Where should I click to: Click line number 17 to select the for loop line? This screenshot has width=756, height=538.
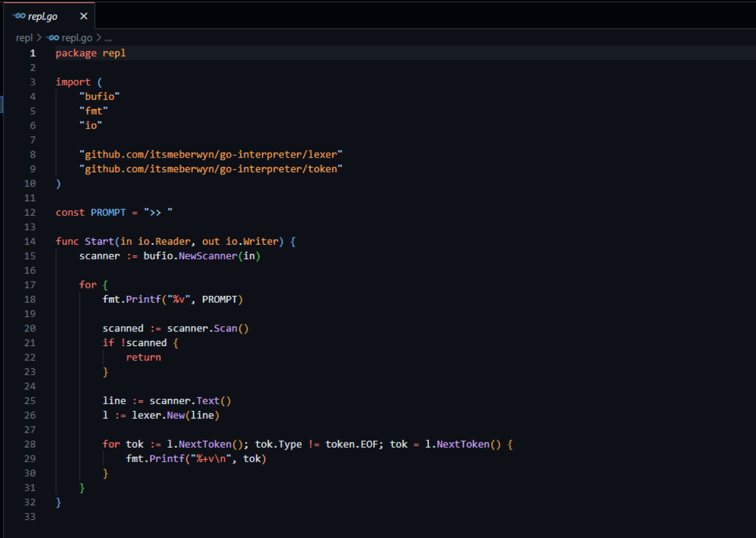click(x=30, y=285)
